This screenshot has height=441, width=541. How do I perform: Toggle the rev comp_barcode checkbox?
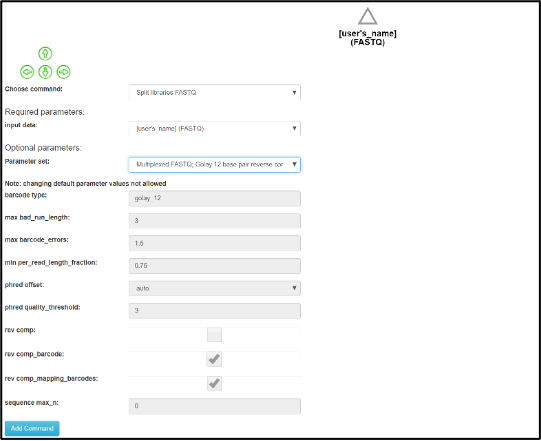tap(214, 359)
